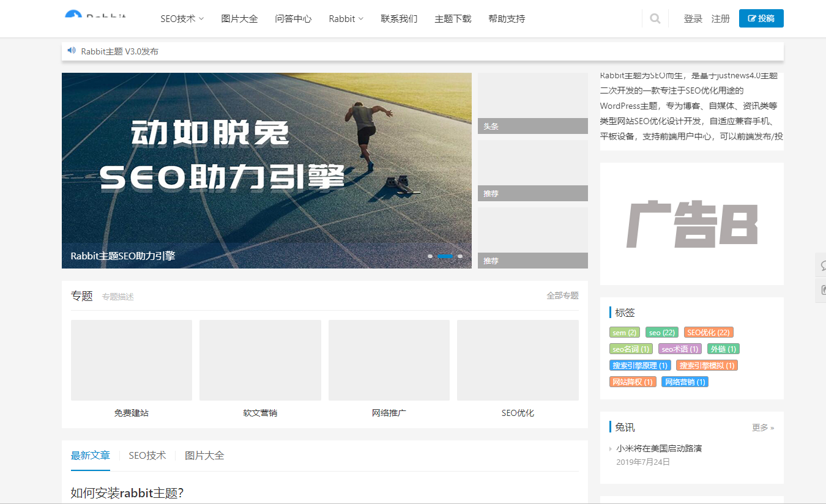The height and width of the screenshot is (504, 826).
Task: Open article 如何安装rabbit主题?
Action: pyautogui.click(x=127, y=493)
